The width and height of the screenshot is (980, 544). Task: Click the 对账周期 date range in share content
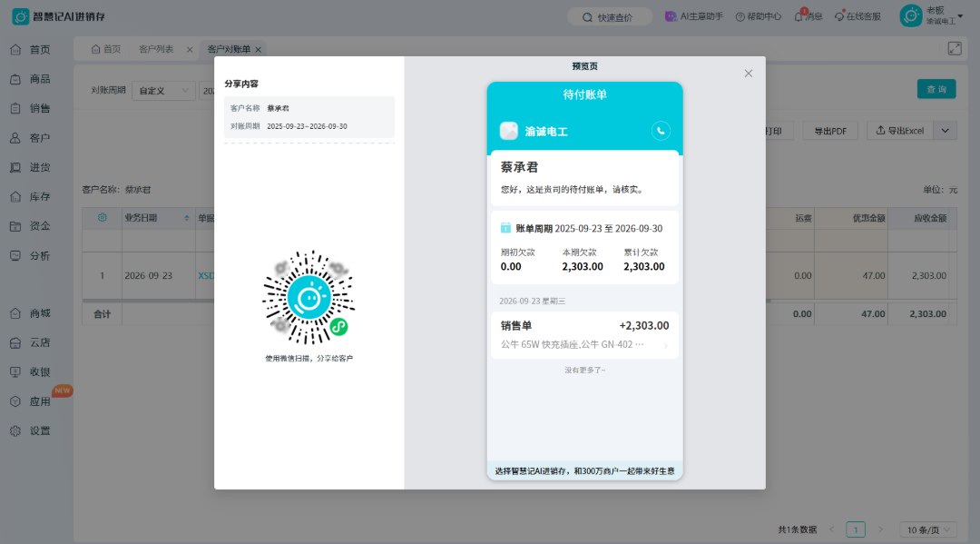(x=307, y=126)
